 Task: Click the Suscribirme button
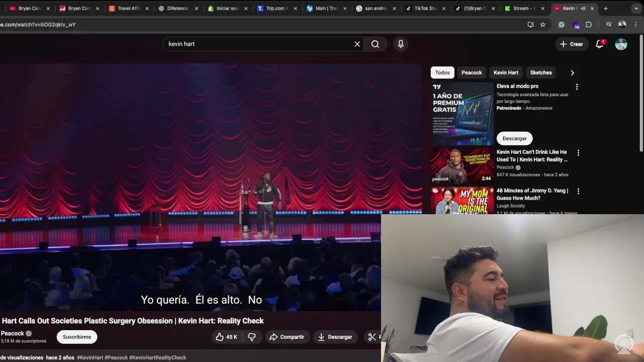click(x=77, y=337)
